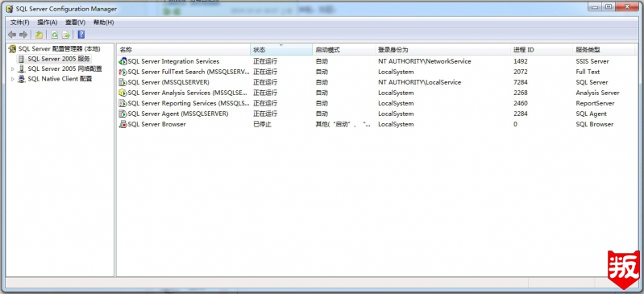Expand the SQL Server 2005 网络配置 node

tap(13, 69)
